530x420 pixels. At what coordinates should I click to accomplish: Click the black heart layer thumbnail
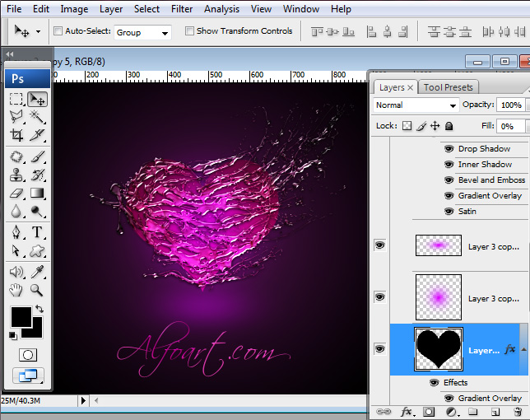tap(439, 349)
